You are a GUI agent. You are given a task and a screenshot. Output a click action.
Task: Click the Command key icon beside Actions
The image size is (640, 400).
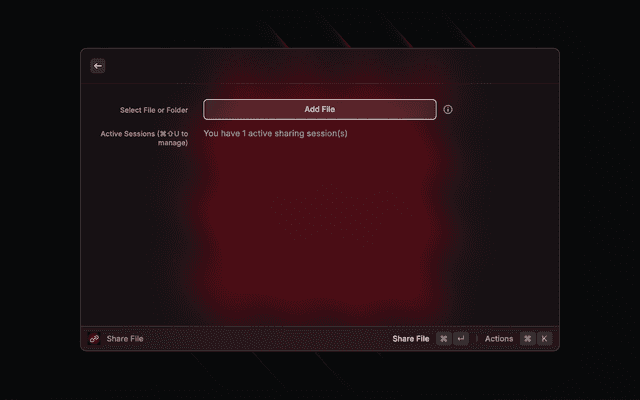[527, 338]
